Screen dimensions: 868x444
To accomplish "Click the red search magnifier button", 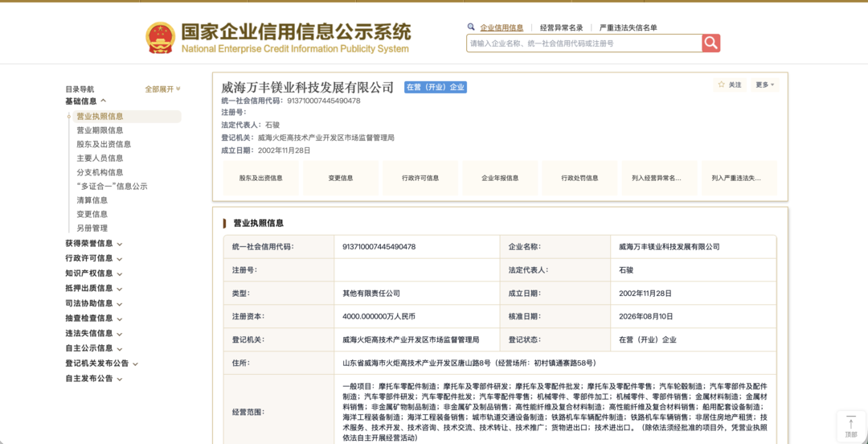I will coord(710,43).
